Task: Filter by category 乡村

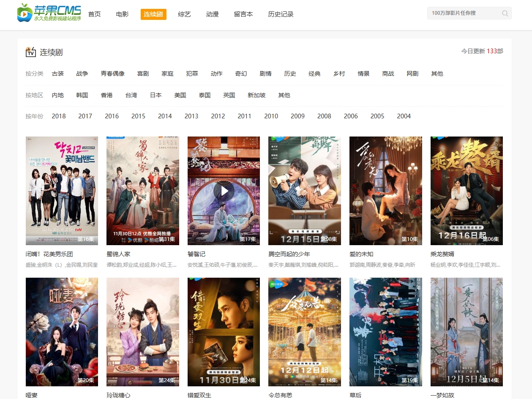Action: [x=339, y=74]
